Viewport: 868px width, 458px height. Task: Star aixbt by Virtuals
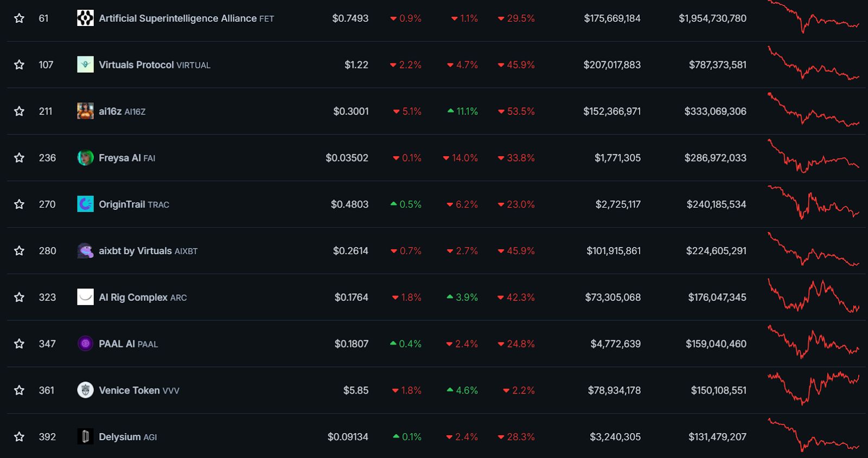tap(19, 251)
